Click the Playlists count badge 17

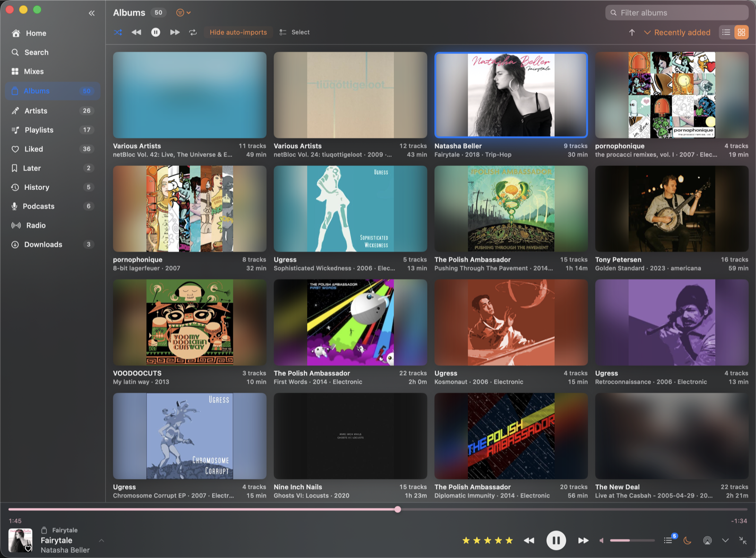87,130
